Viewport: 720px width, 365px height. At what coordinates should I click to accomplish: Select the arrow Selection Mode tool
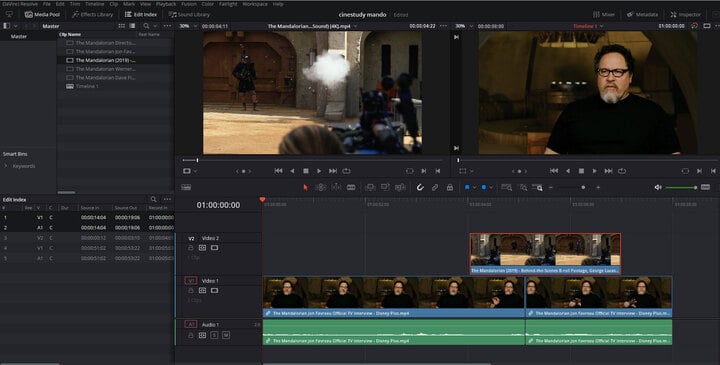point(305,187)
